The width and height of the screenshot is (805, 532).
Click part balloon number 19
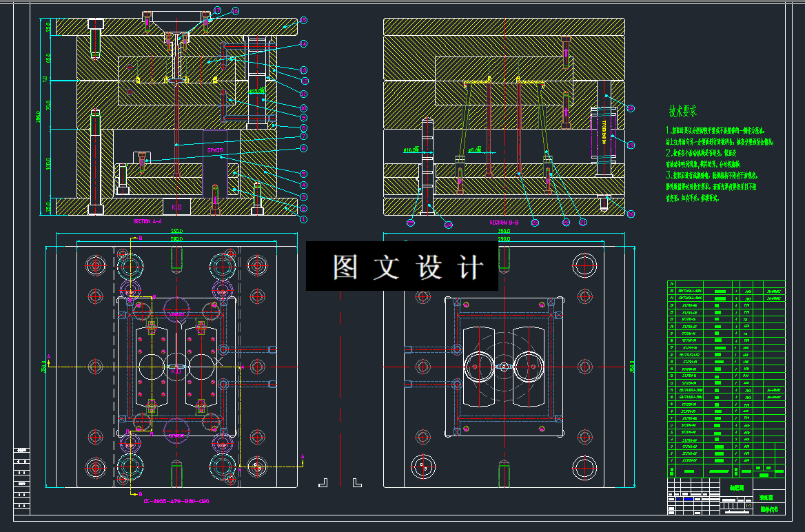[631, 145]
